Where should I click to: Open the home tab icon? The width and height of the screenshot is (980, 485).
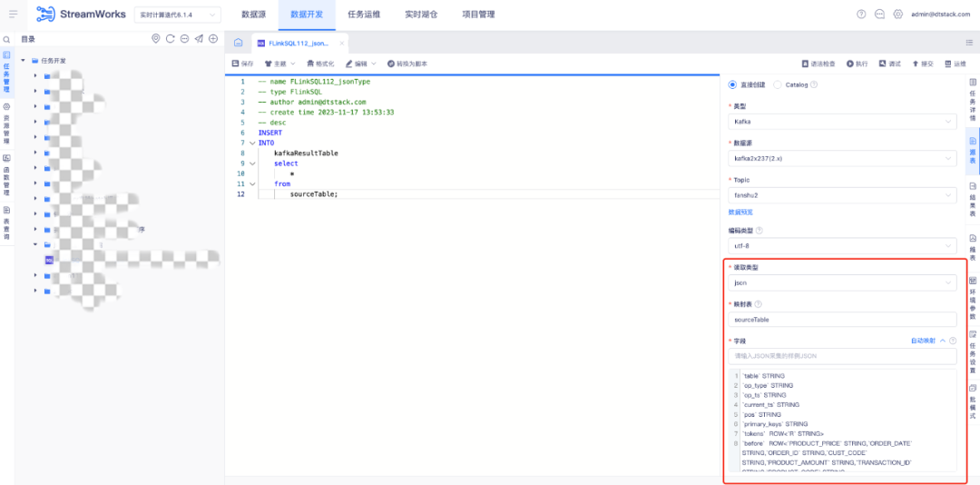click(x=238, y=44)
